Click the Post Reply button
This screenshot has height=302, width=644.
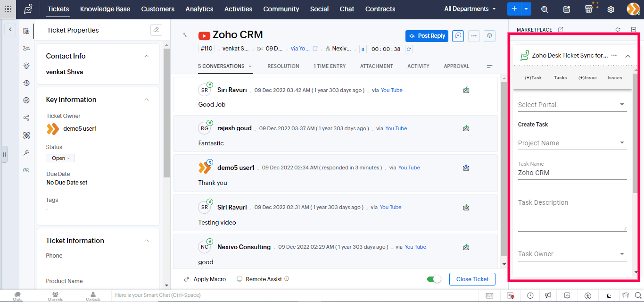click(x=427, y=36)
